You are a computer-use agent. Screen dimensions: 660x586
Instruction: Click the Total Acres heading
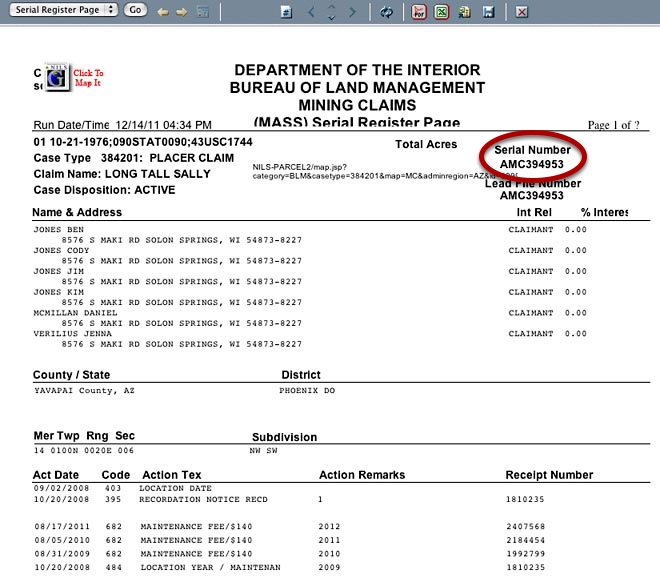coord(426,144)
